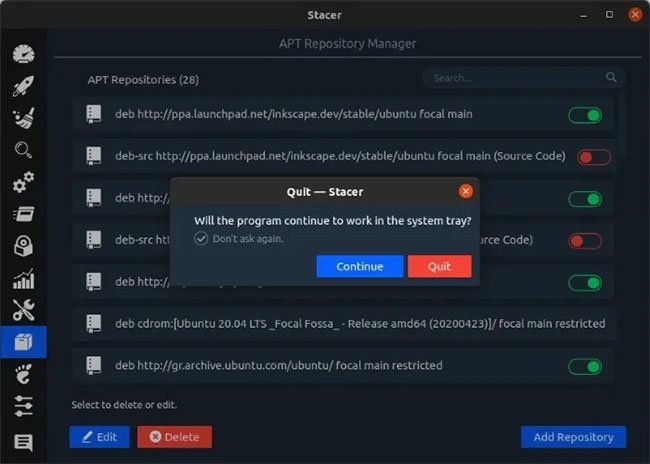Enable the inkscape.dev deb-src Source Code toggle

(x=594, y=157)
